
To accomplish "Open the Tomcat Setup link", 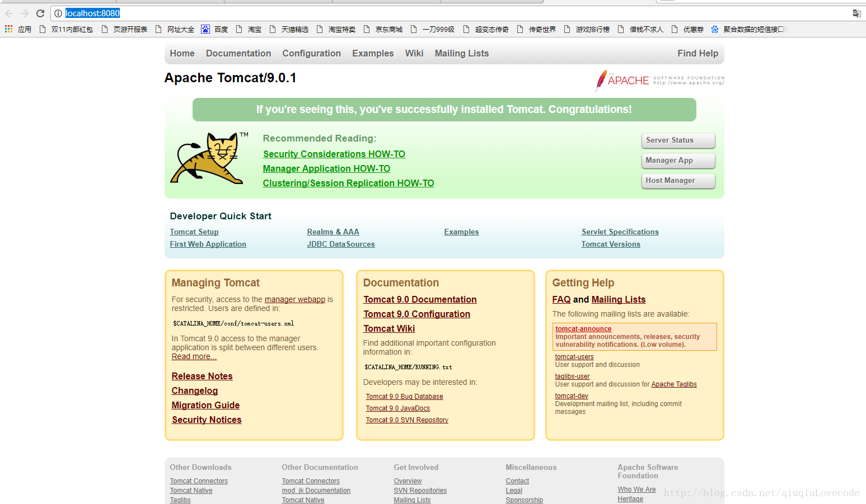I will pos(194,232).
